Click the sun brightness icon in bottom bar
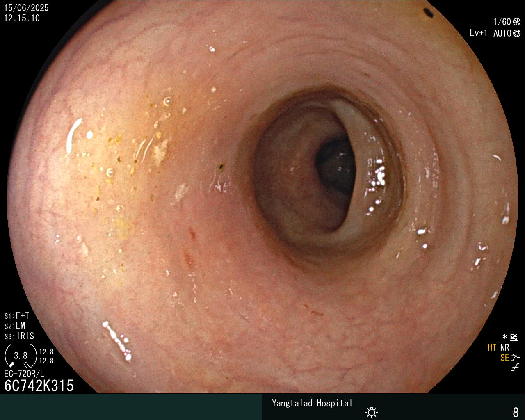The image size is (525, 420). pyautogui.click(x=372, y=412)
